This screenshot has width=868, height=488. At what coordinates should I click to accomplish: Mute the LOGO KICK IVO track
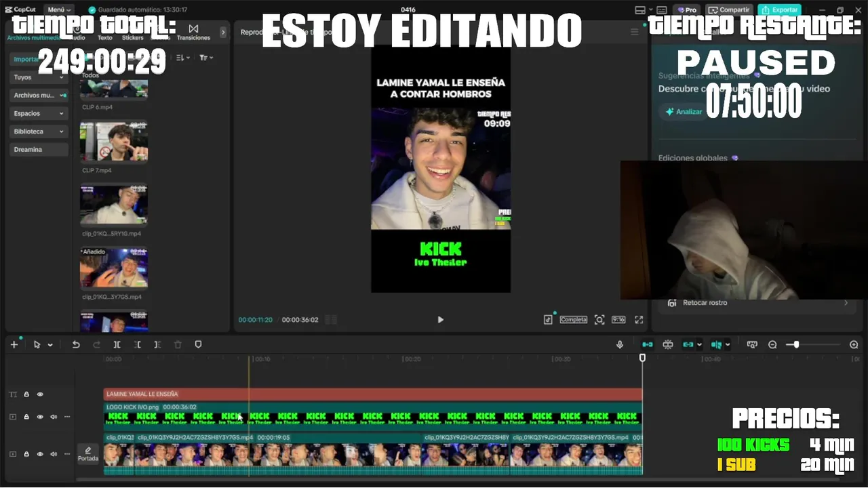click(x=54, y=417)
